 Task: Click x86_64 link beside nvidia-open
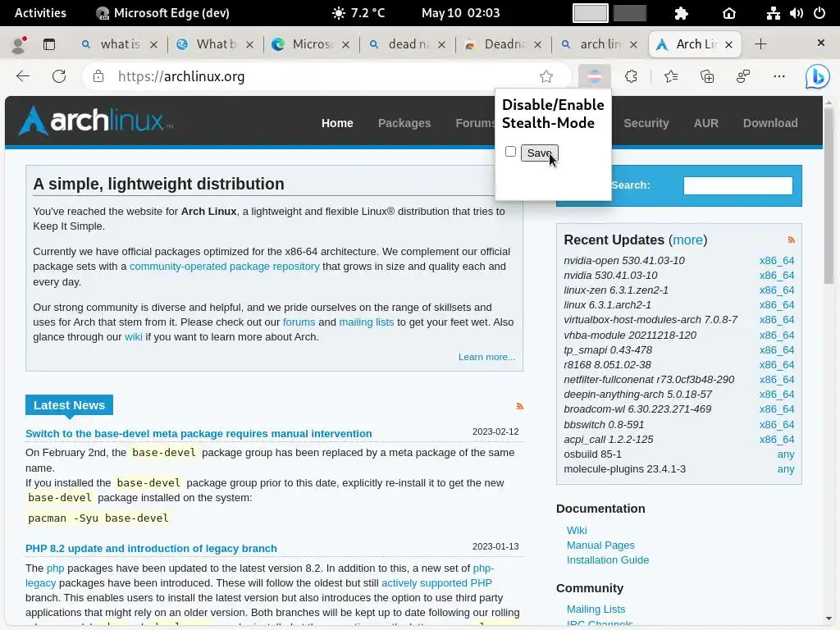coord(777,260)
